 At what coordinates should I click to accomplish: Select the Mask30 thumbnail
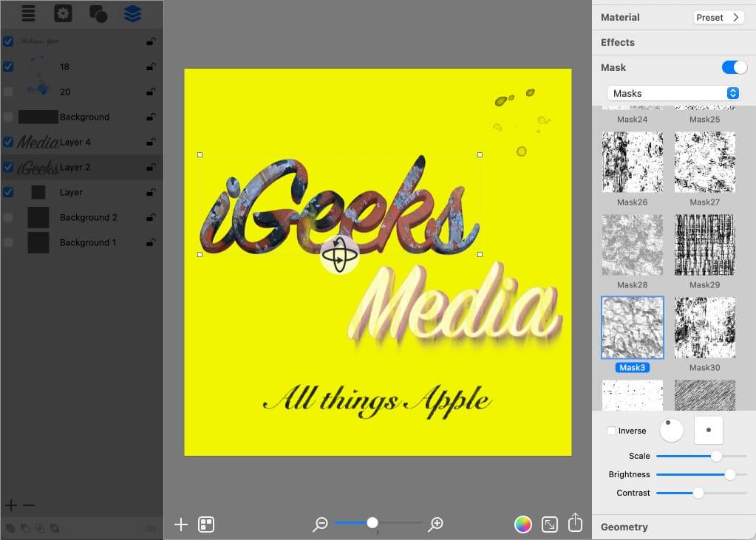point(705,328)
